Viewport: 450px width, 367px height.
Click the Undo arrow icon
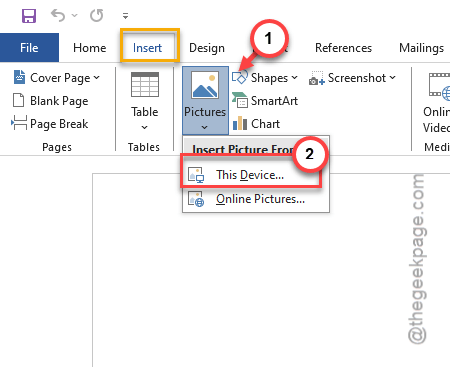point(58,15)
